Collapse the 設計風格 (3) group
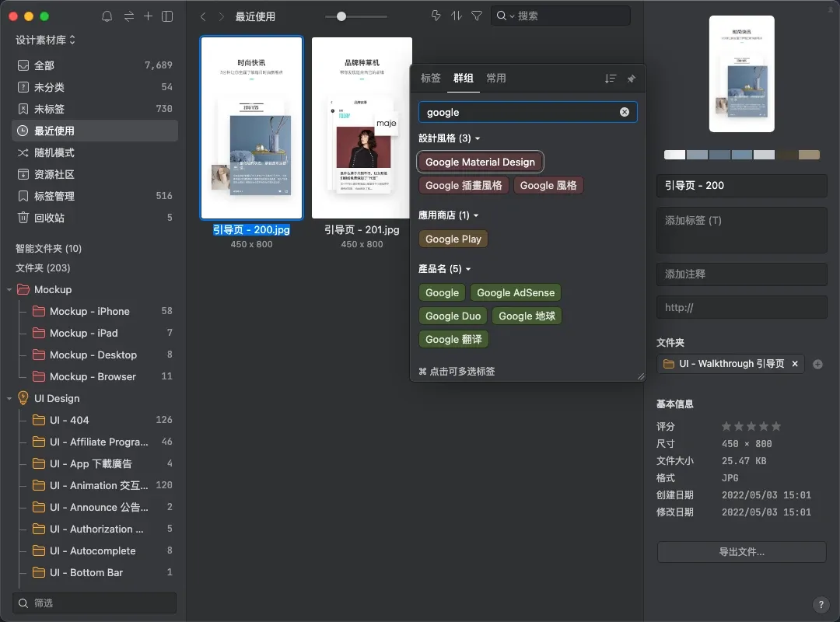The image size is (840, 622). coord(450,138)
